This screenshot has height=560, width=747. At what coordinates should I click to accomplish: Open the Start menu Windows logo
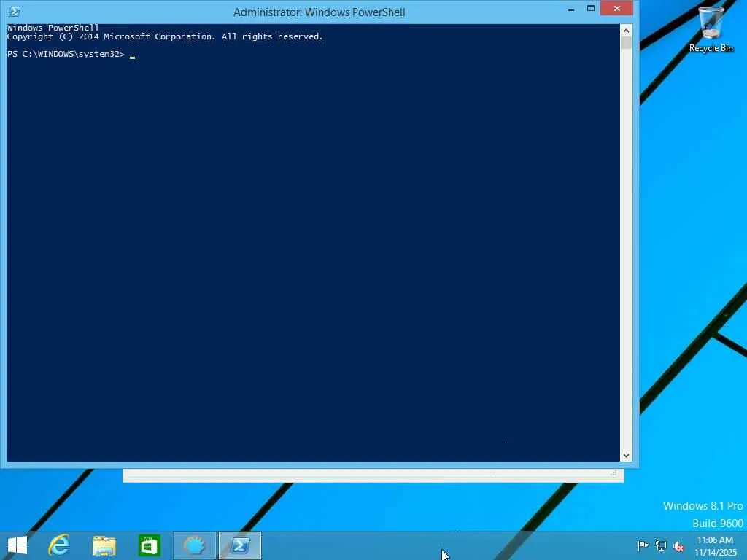pos(18,545)
